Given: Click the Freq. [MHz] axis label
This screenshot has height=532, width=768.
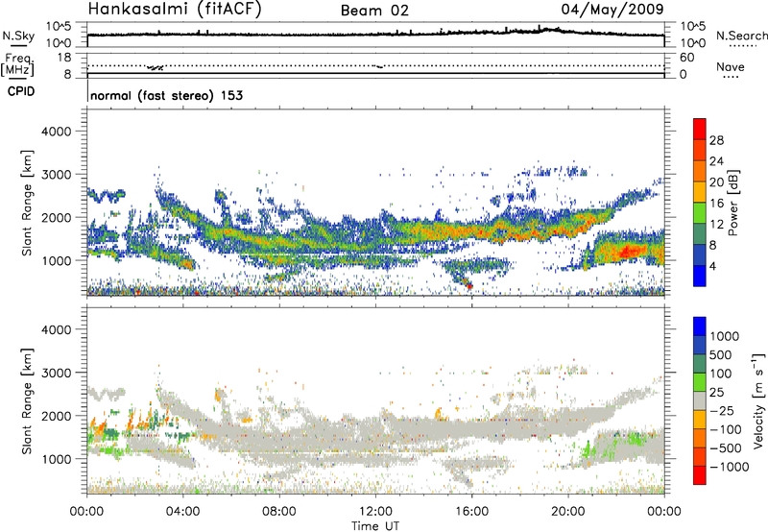Looking at the screenshot, I should pyautogui.click(x=17, y=65).
